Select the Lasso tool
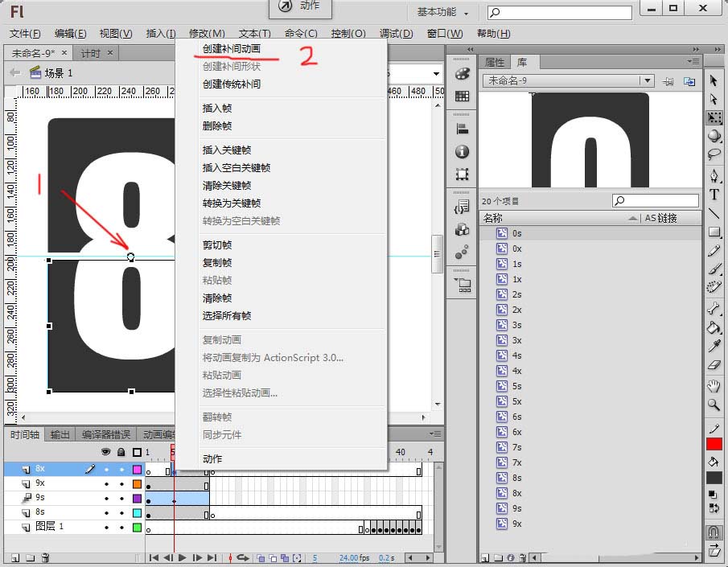 tap(714, 154)
